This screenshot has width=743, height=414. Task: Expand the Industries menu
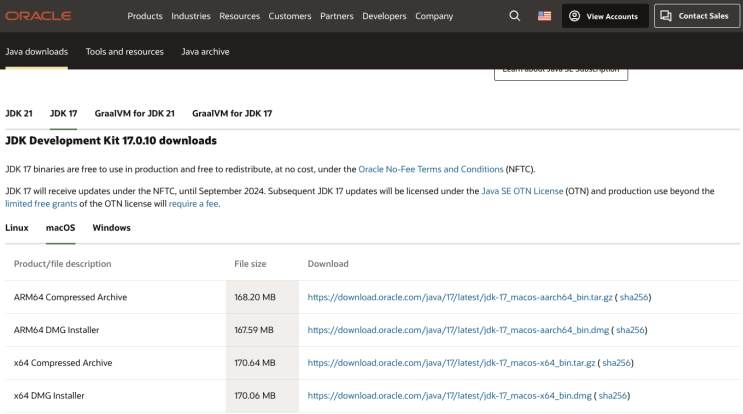click(191, 16)
